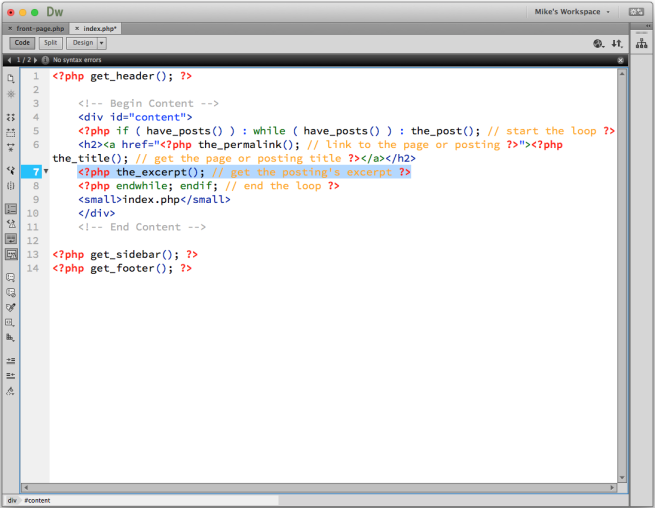
Task: Open the Mike's Workspace switcher
Action: [572, 12]
